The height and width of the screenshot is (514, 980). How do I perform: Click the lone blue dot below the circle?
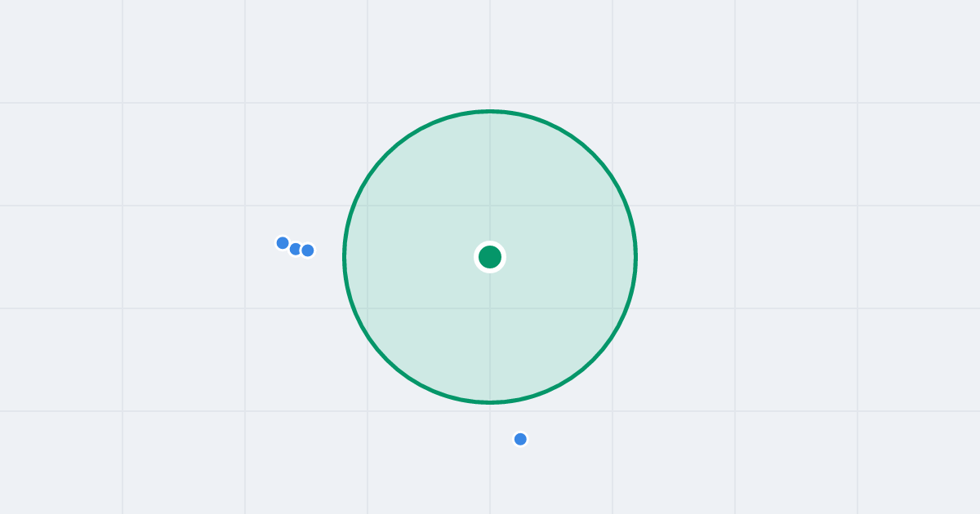[x=520, y=439]
